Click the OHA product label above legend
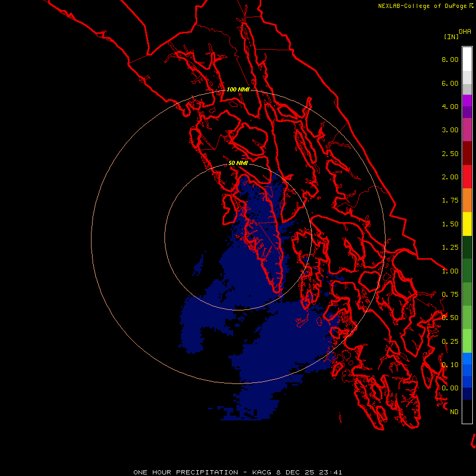This screenshot has height=476, width=476. pos(465,32)
